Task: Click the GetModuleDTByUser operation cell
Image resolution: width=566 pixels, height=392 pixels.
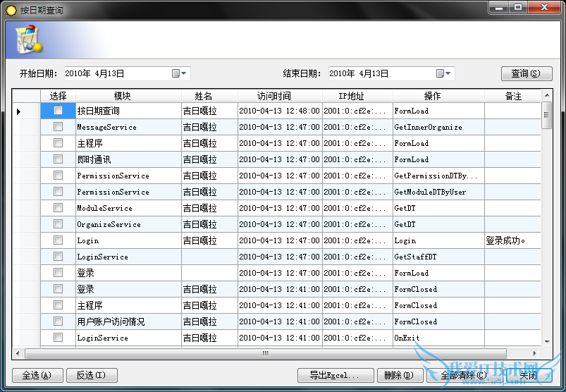Action: tap(438, 192)
